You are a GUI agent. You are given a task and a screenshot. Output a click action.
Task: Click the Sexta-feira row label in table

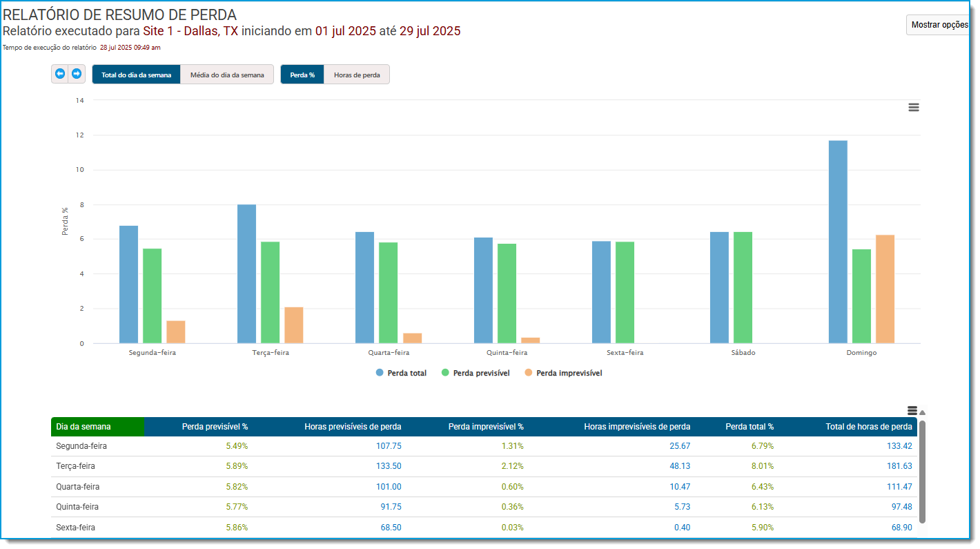[75, 528]
